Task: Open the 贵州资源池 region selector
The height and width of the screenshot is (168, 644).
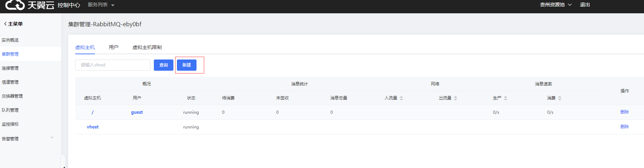Action: click(556, 5)
